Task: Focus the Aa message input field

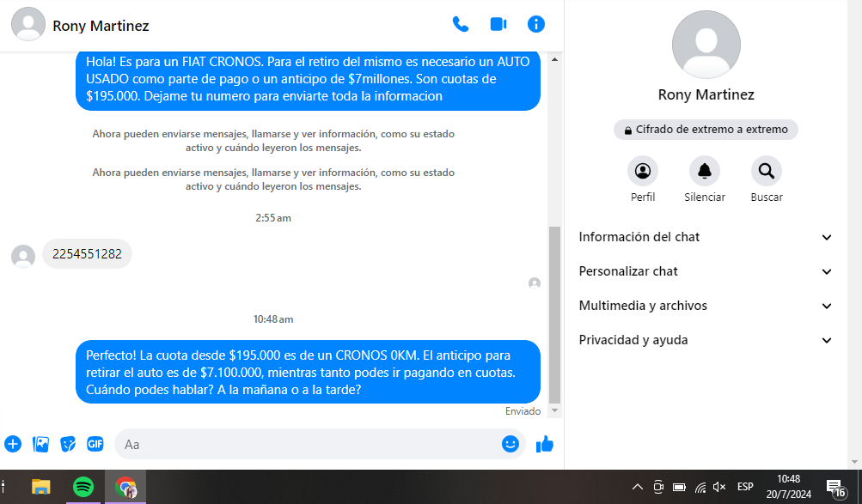Action: point(308,444)
